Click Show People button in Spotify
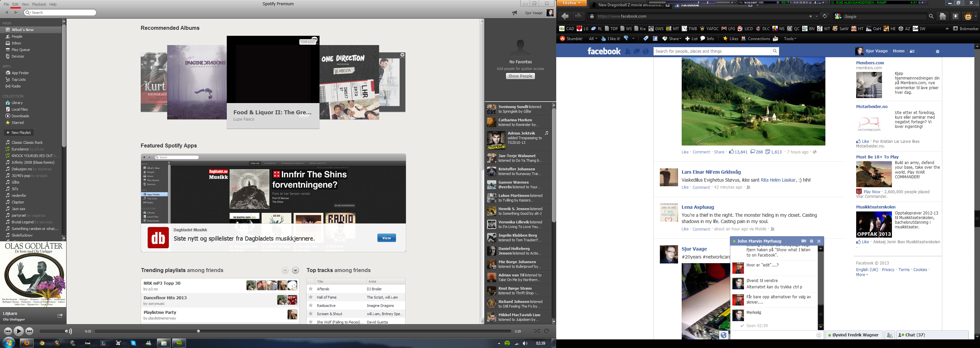The image size is (980, 348). coord(520,76)
